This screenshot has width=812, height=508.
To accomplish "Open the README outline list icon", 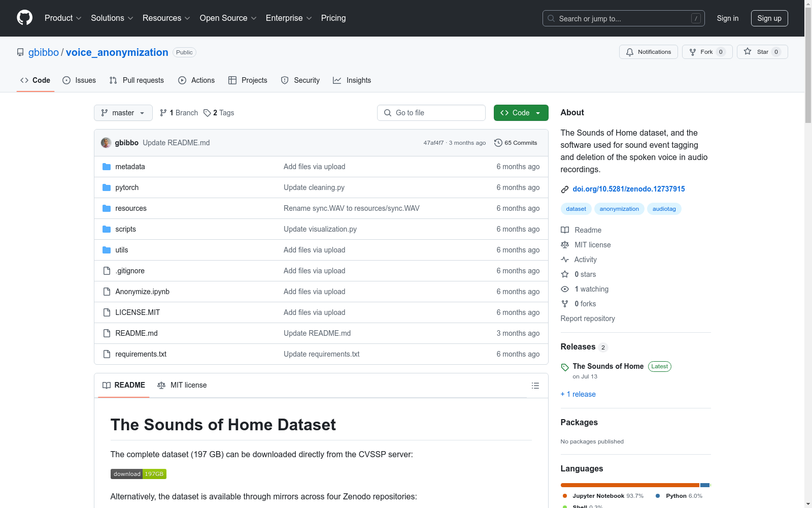I will point(535,386).
